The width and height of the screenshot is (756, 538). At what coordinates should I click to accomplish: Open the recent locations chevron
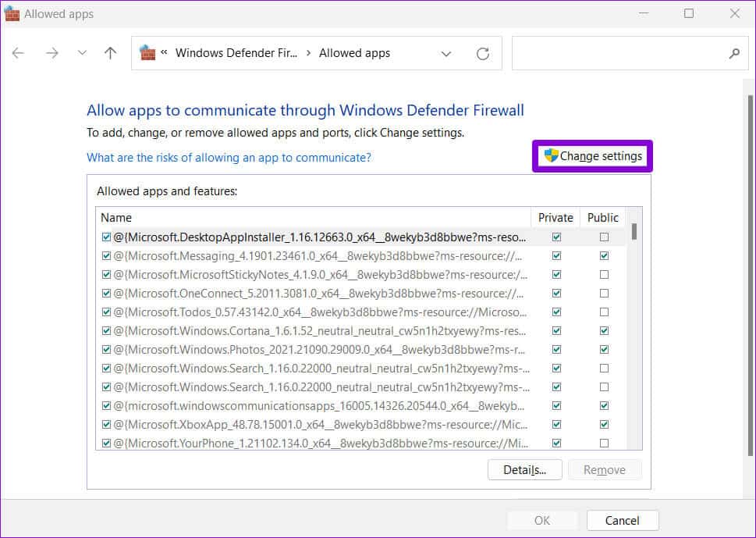tap(82, 53)
